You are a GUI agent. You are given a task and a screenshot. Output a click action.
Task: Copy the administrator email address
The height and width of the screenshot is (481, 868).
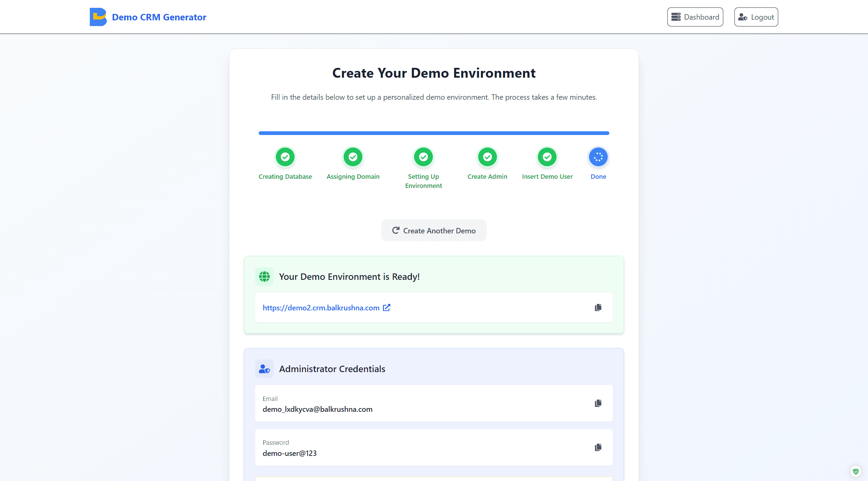click(x=598, y=403)
